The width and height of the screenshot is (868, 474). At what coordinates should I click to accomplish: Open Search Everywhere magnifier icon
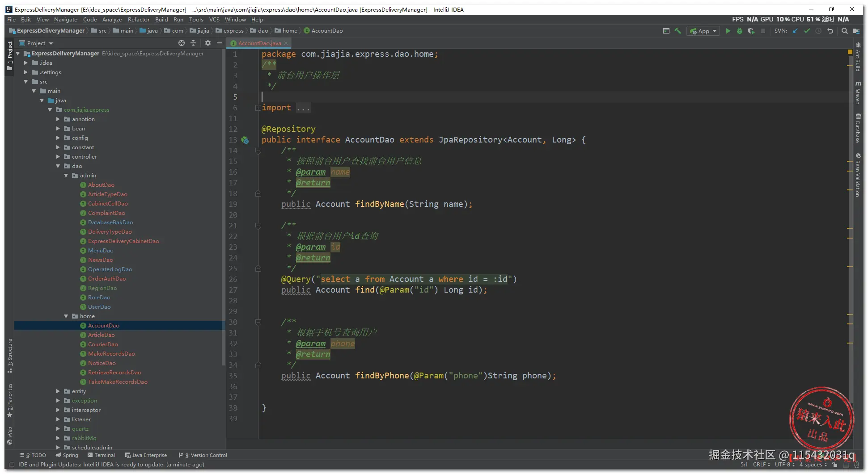point(844,31)
